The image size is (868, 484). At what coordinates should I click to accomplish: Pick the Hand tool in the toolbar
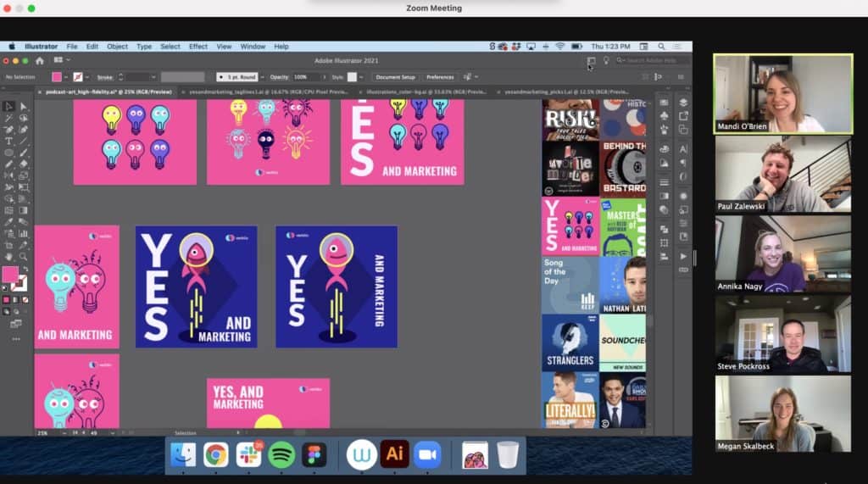point(8,256)
